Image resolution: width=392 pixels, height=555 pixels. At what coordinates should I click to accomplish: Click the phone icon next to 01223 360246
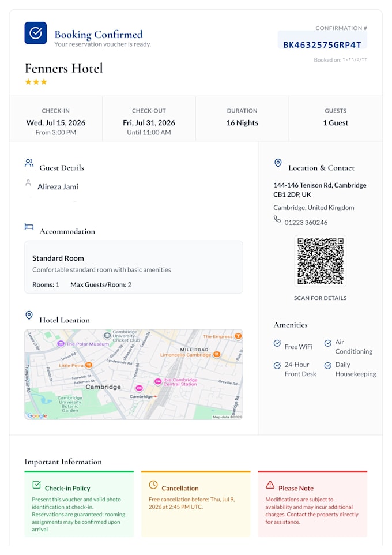tap(277, 219)
